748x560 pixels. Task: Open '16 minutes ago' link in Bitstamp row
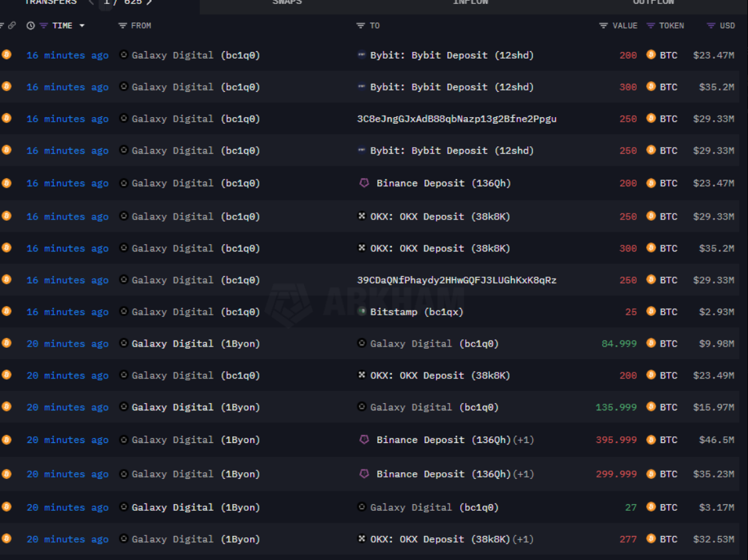click(67, 312)
